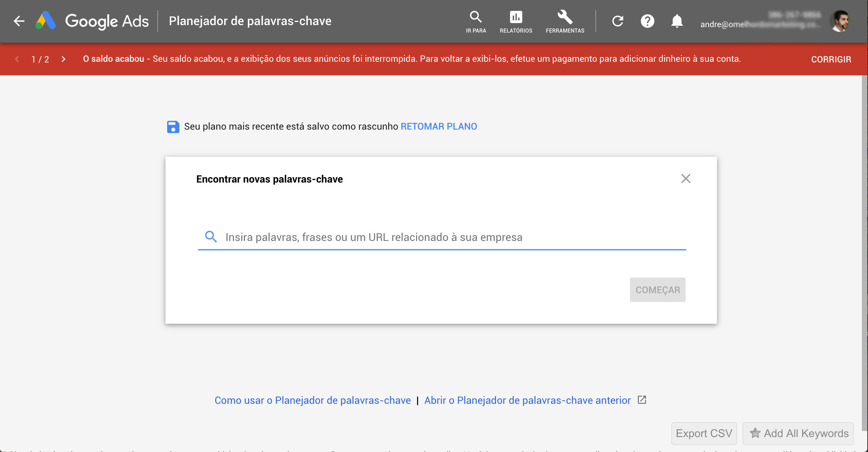Click the COMEÇAR button
Image resolution: width=868 pixels, height=452 pixels.
(657, 290)
